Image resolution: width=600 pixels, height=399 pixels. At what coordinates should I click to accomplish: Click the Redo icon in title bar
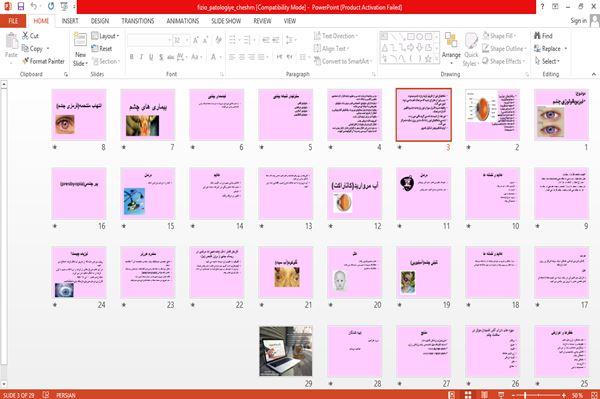pos(51,6)
